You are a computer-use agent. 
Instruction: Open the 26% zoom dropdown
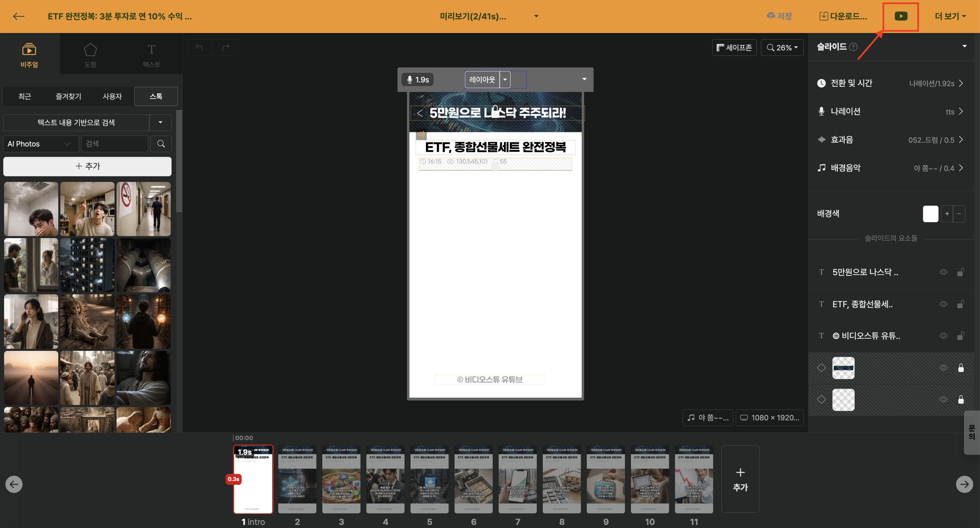coord(782,48)
